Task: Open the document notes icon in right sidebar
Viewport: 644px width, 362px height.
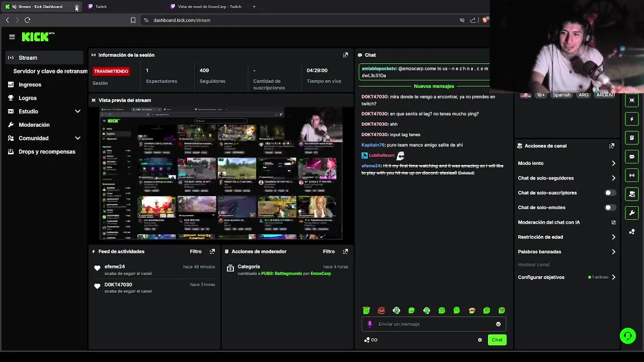Action: pos(632,138)
